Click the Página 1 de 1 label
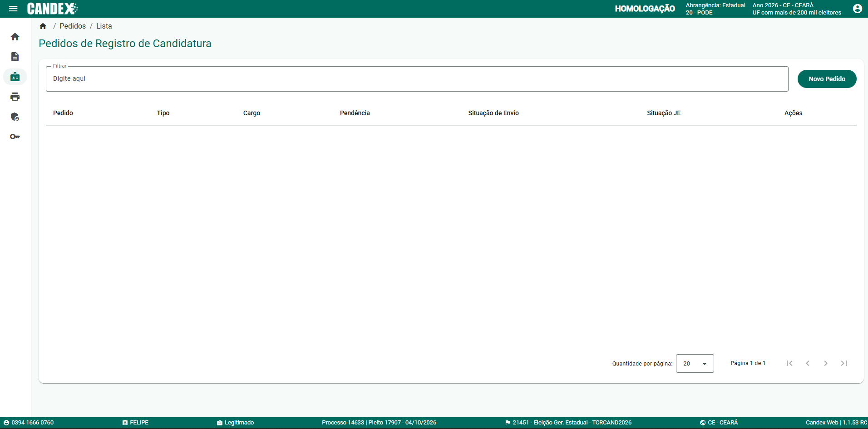 [748, 363]
